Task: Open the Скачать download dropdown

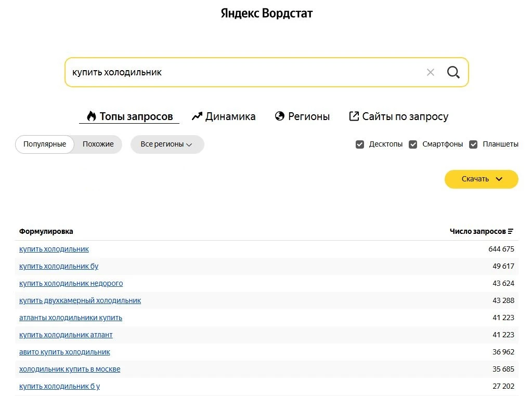Action: (x=481, y=179)
